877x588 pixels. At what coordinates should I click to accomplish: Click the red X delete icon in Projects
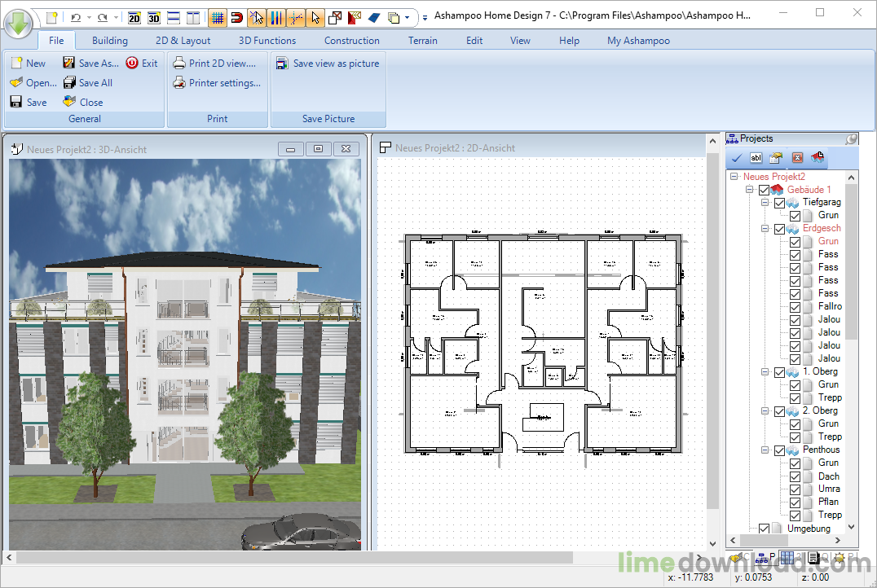(797, 158)
